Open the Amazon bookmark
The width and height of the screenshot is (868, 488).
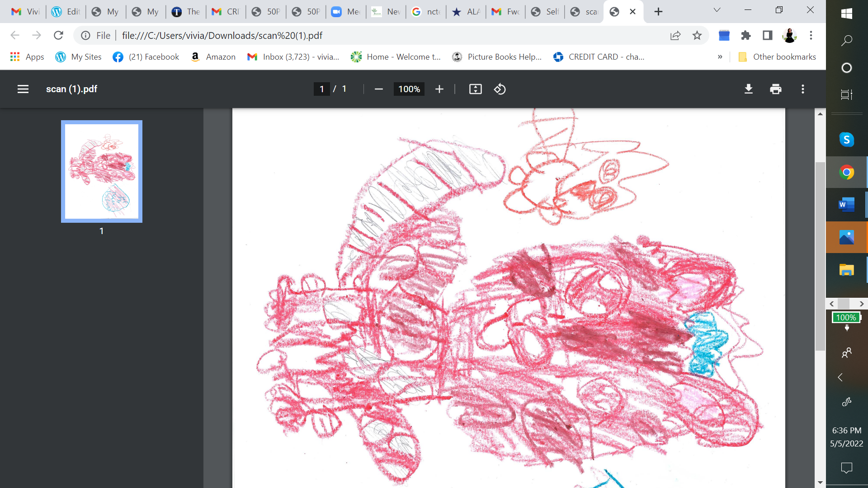pyautogui.click(x=213, y=57)
